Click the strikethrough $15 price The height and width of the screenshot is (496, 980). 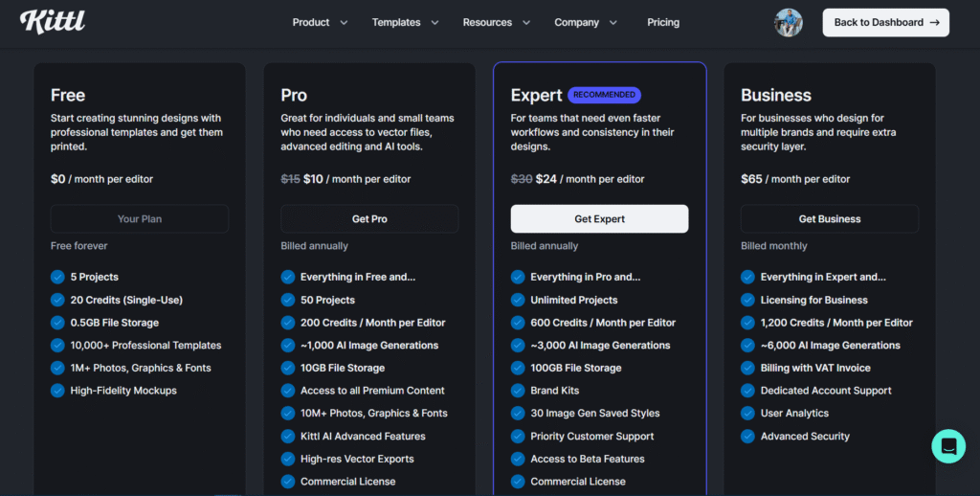(290, 179)
